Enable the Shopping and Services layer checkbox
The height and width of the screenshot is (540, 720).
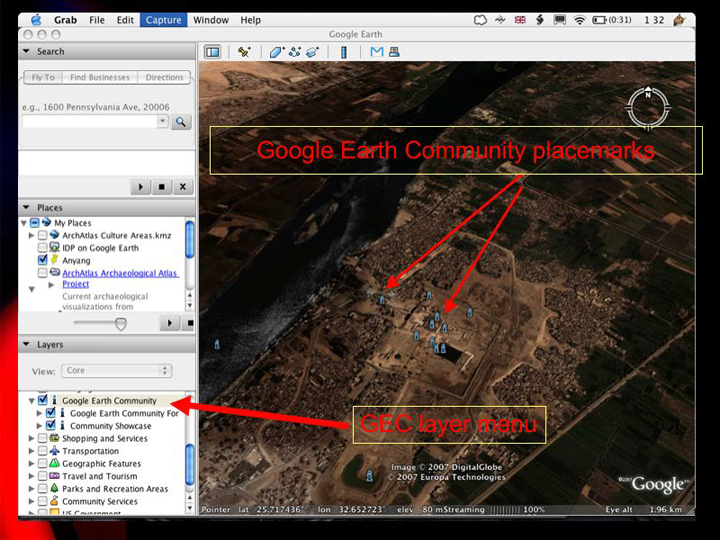point(43,438)
